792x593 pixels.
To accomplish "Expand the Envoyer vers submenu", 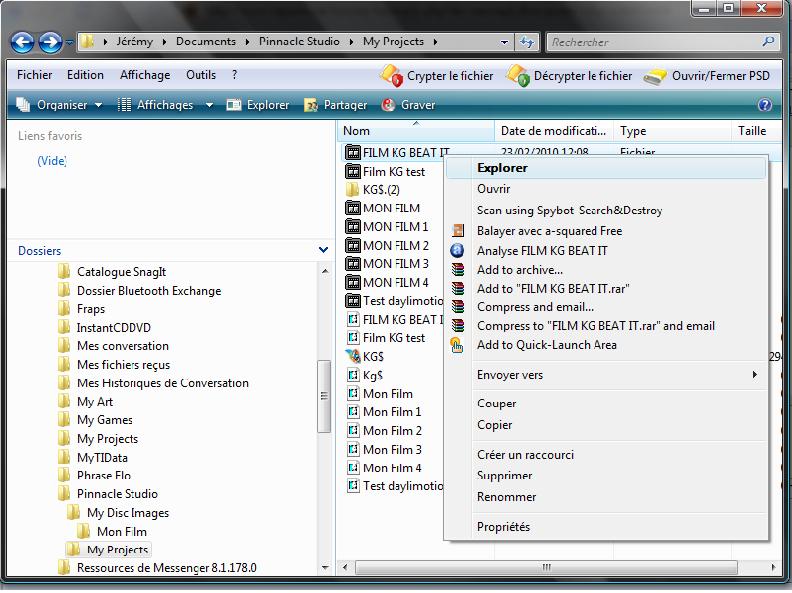I will [x=754, y=375].
